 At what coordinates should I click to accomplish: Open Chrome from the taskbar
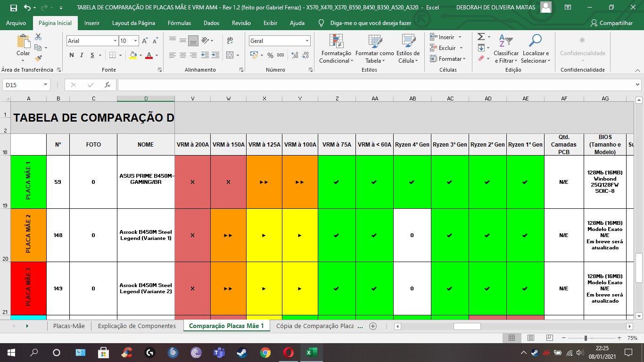(265, 352)
